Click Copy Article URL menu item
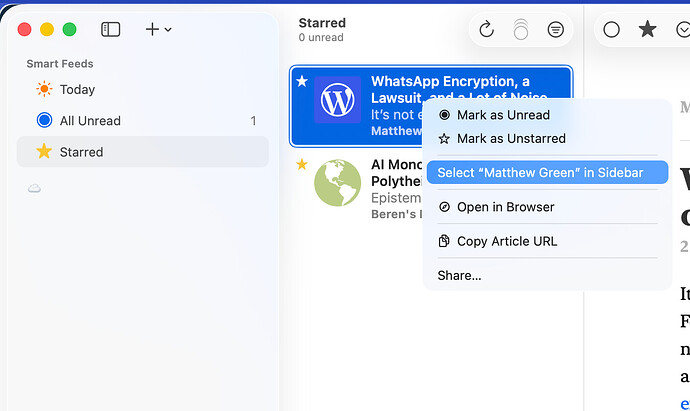This screenshot has height=411, width=690. [x=506, y=241]
